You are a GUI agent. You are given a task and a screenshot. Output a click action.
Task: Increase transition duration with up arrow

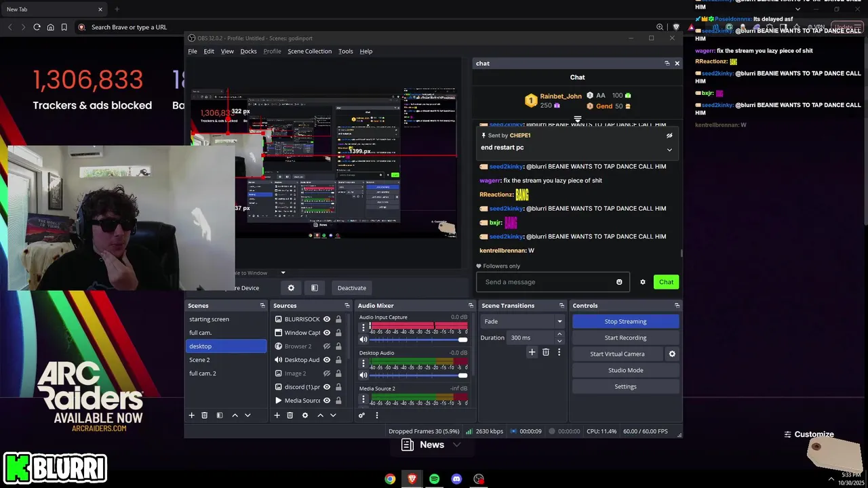pyautogui.click(x=559, y=334)
